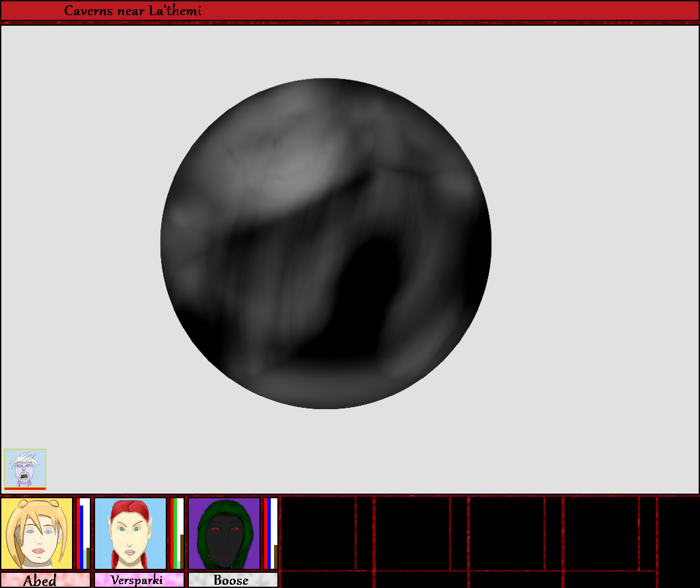Click the Abed name label
The height and width of the screenshot is (588, 700).
46,580
